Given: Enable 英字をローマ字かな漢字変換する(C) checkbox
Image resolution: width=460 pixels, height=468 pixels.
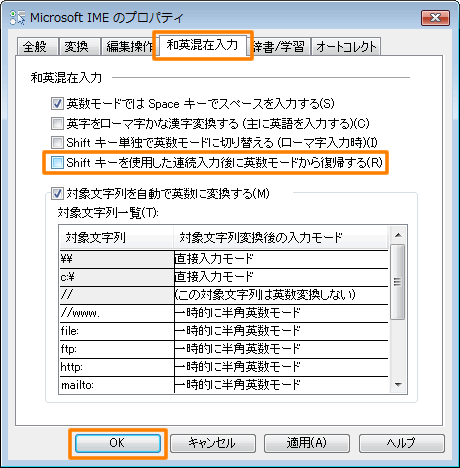Looking at the screenshot, I should click(x=57, y=123).
